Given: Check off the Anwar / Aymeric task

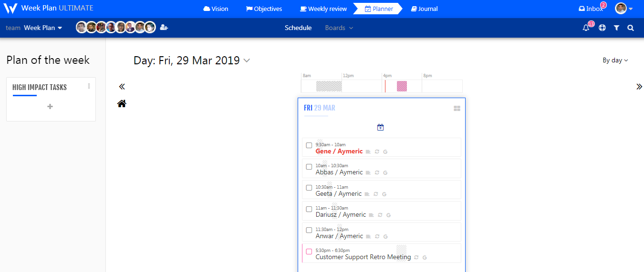Looking at the screenshot, I should (309, 230).
